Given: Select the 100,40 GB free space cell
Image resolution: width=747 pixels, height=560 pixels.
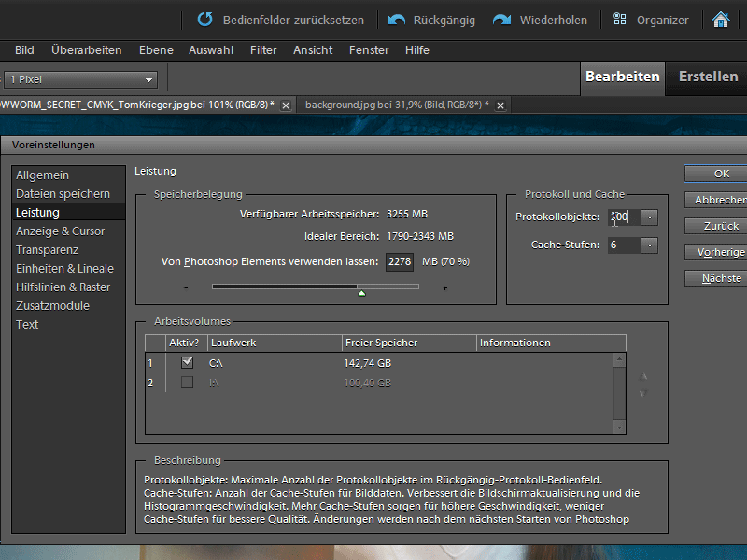Looking at the screenshot, I should click(367, 383).
